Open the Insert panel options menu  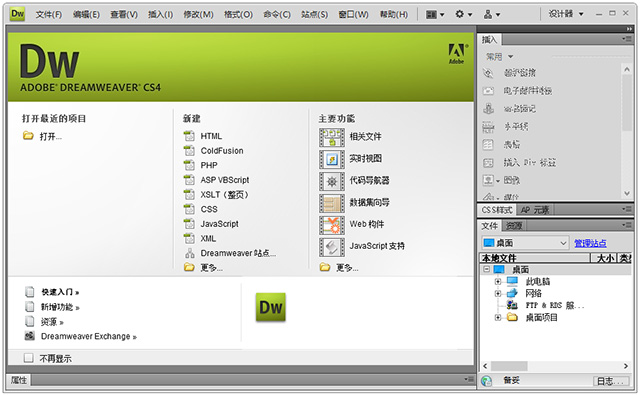pos(627,39)
